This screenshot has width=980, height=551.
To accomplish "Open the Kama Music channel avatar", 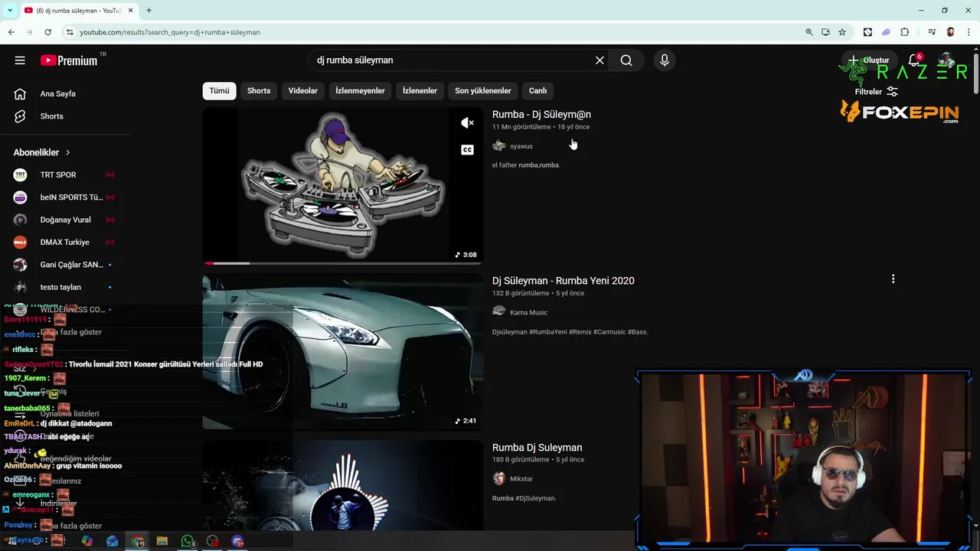I will click(499, 312).
